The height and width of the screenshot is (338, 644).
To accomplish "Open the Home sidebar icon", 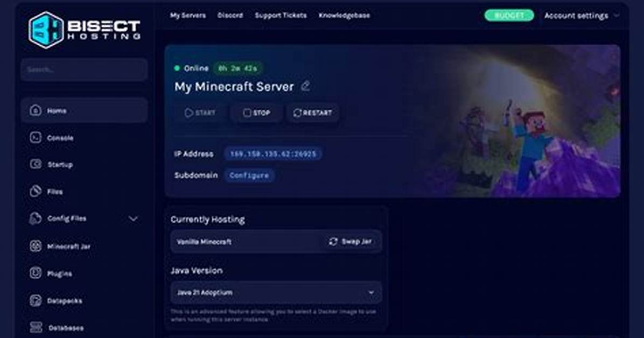I will click(x=36, y=110).
